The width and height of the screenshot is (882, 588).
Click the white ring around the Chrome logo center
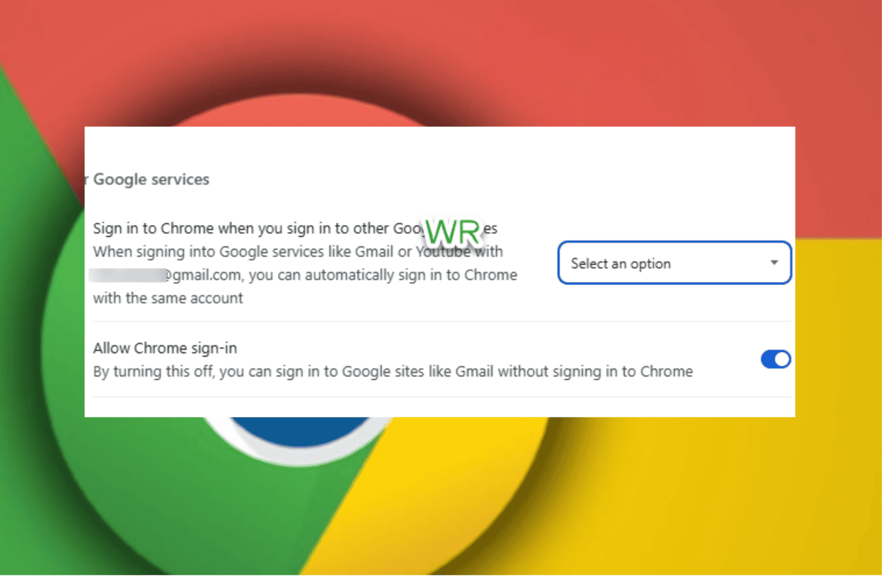(299, 457)
